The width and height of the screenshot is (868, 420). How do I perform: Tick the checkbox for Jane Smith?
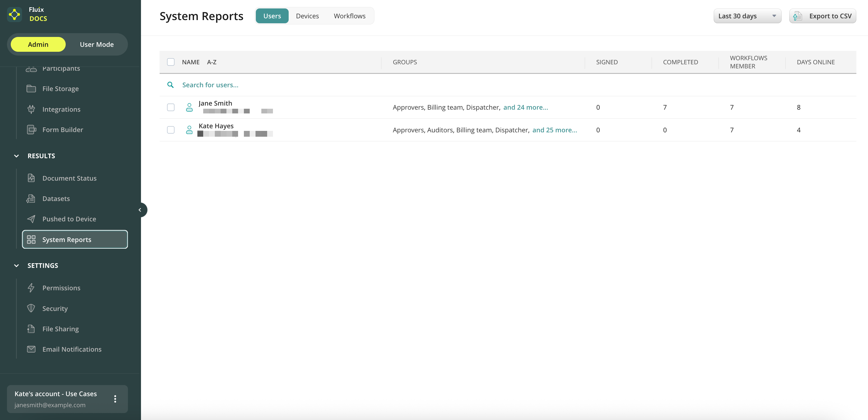tap(171, 107)
